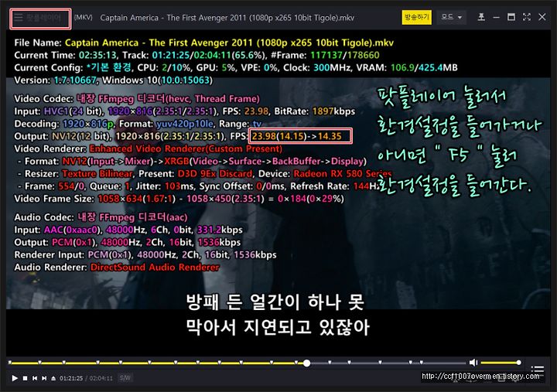Image resolution: width=557 pixels, height=392 pixels.
Task: Click the seek bar playback handle
Action: pos(306,363)
